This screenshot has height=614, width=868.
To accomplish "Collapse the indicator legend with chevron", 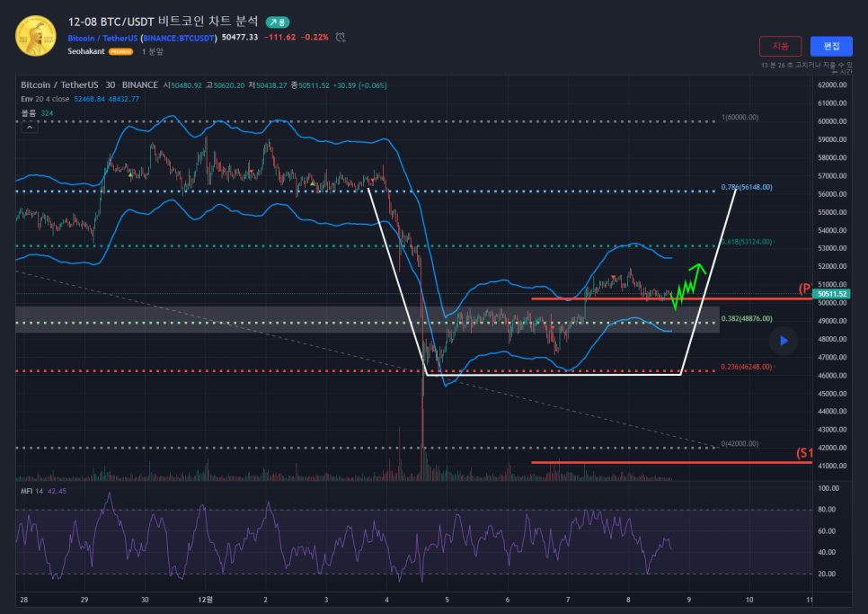I will pos(31,128).
